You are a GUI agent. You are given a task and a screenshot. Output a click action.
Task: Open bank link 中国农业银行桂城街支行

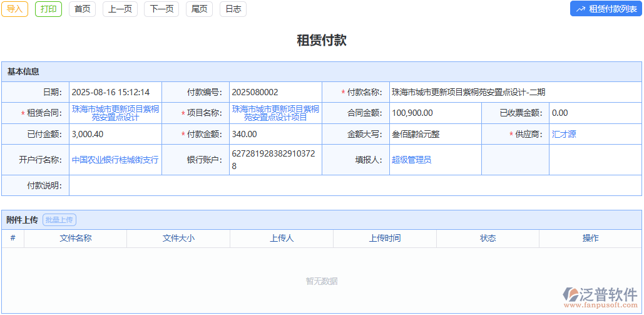[115, 160]
